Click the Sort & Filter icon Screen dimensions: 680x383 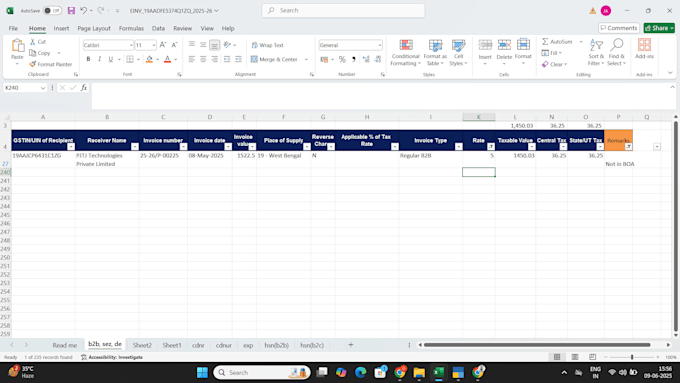click(x=596, y=45)
